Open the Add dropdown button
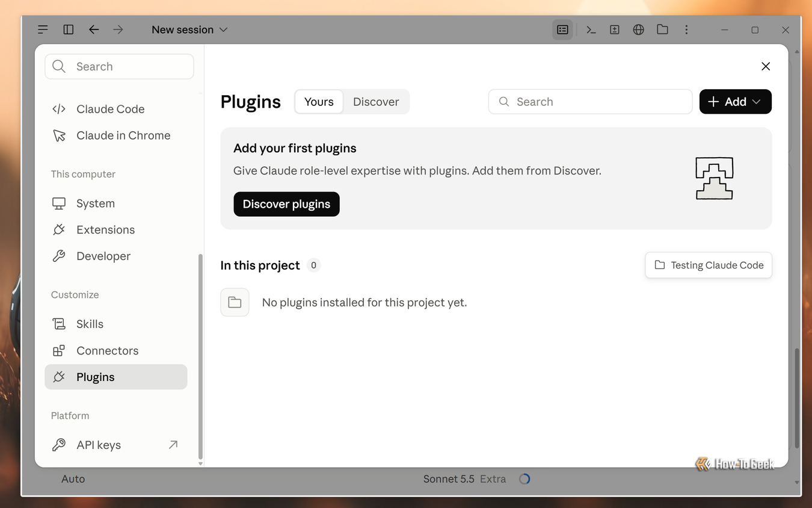Screen dimensions: 812x508 pyautogui.click(x=735, y=102)
